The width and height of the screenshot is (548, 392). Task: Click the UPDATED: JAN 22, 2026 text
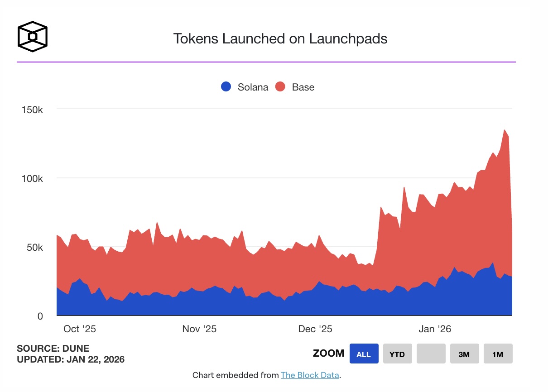[70, 358]
